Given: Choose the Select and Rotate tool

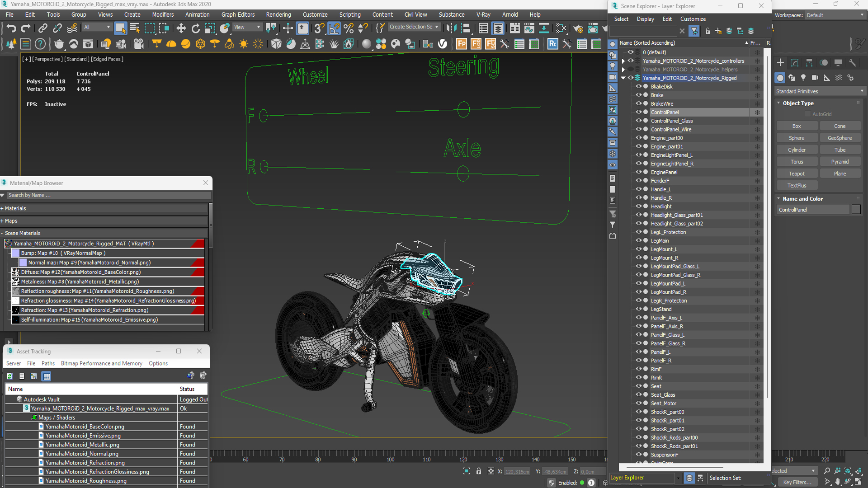Looking at the screenshot, I should 195,28.
